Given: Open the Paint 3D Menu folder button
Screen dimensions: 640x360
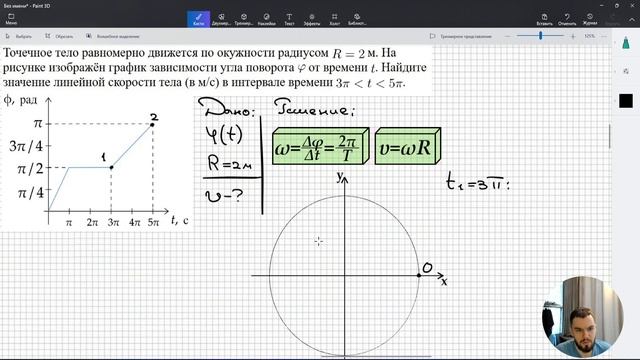Looking at the screenshot, I should coord(11,19).
